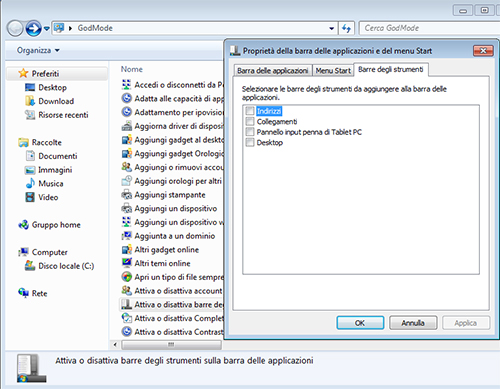Click the OK button
Screen dimensions: 500x389
[360, 323]
